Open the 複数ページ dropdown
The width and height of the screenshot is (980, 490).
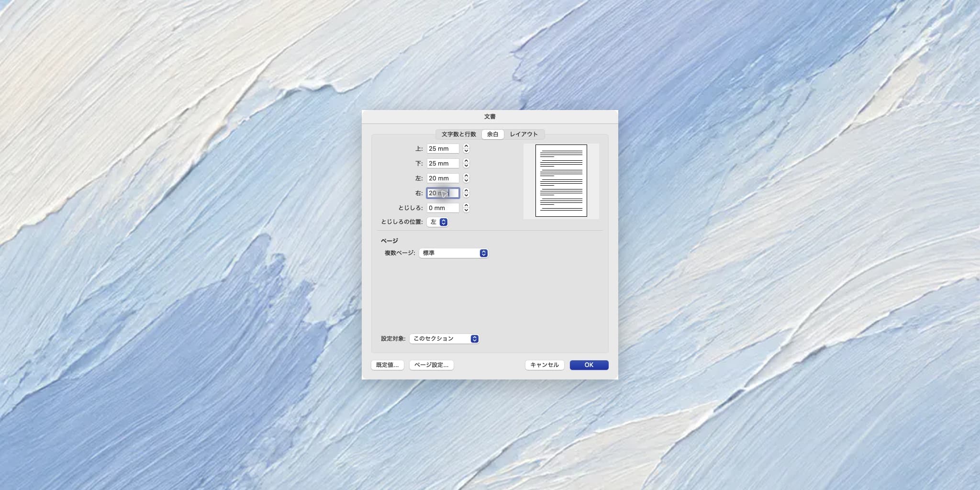(x=454, y=253)
